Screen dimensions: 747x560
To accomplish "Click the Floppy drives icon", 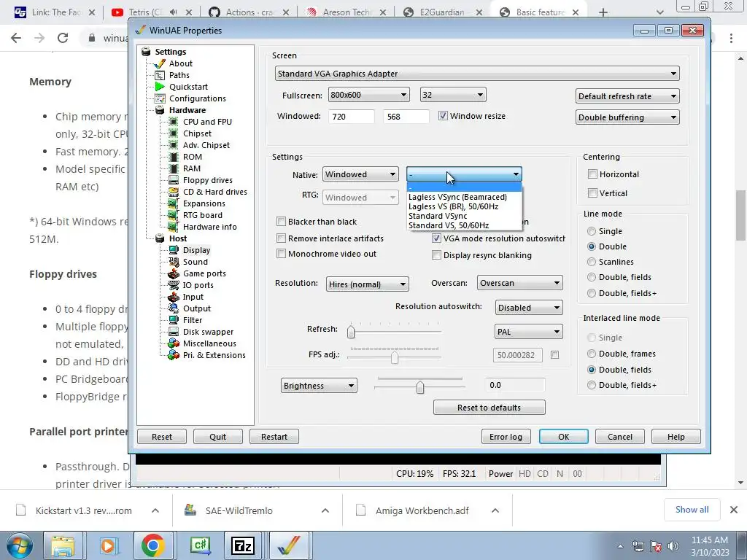I will coord(174,180).
